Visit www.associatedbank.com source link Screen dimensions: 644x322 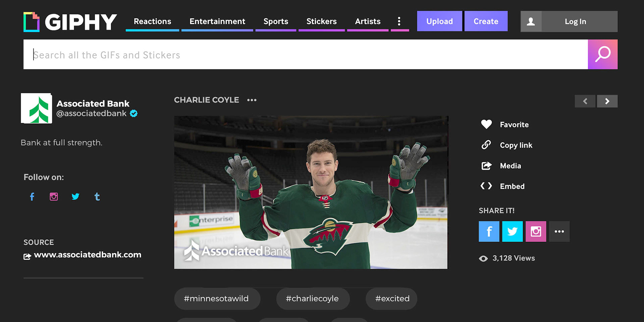coord(88,255)
